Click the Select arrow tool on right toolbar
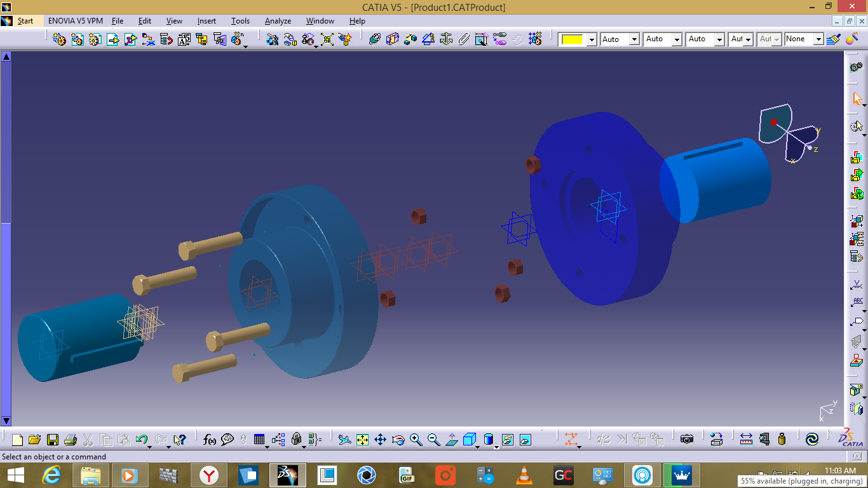The width and height of the screenshot is (868, 488). click(857, 98)
